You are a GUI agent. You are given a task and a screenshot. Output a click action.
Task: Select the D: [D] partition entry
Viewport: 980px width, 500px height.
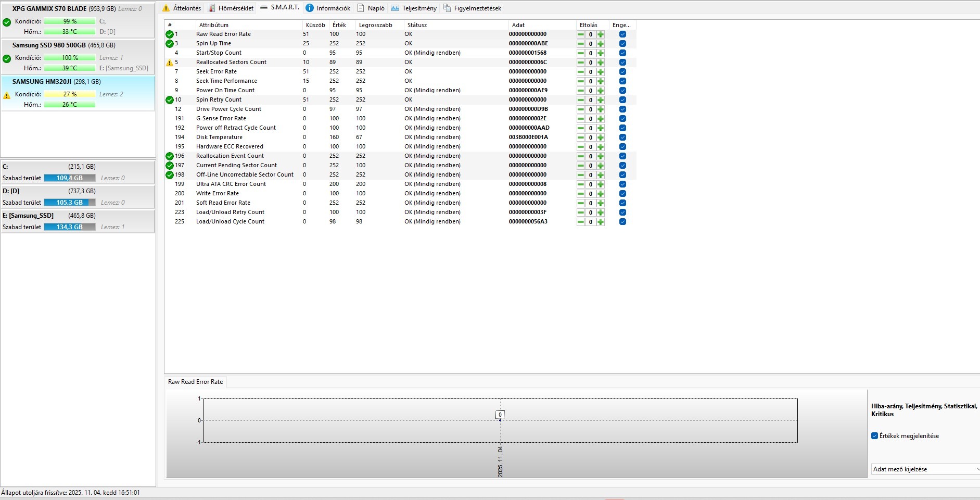[78, 197]
